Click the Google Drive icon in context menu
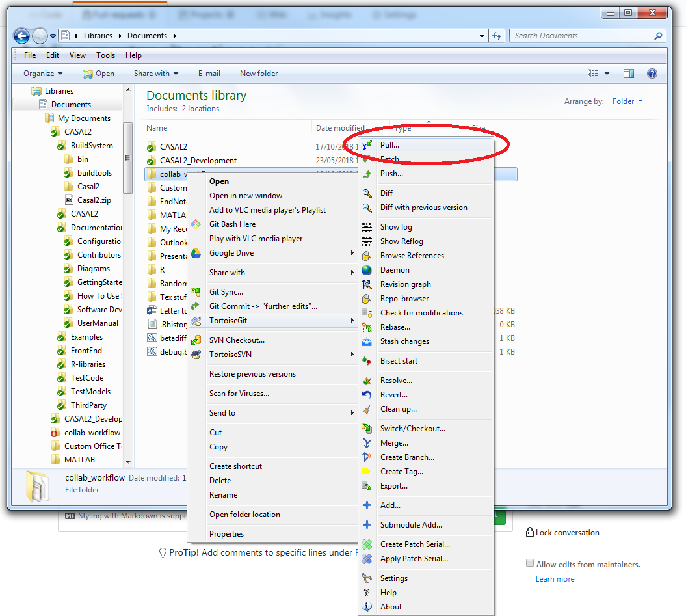The height and width of the screenshot is (616, 686). pos(196,253)
